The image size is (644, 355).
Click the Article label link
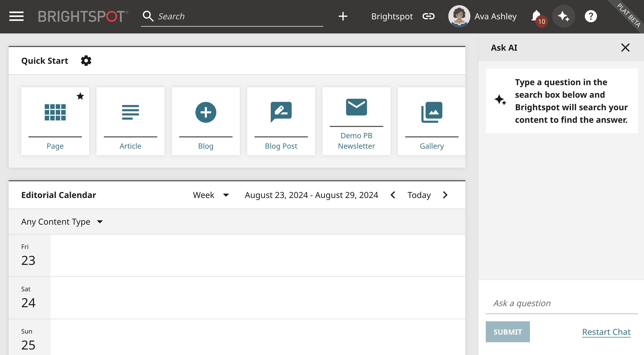click(x=131, y=146)
